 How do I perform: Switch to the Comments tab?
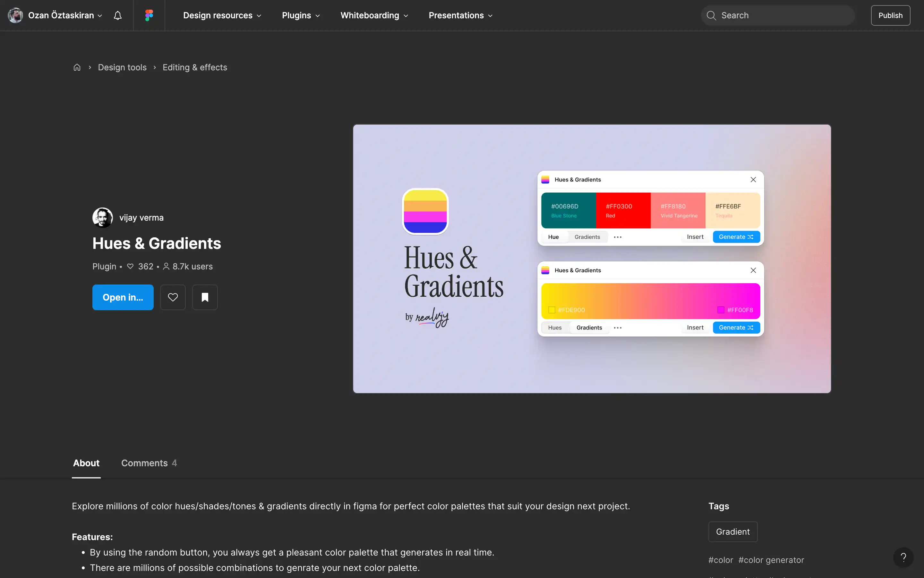point(149,463)
